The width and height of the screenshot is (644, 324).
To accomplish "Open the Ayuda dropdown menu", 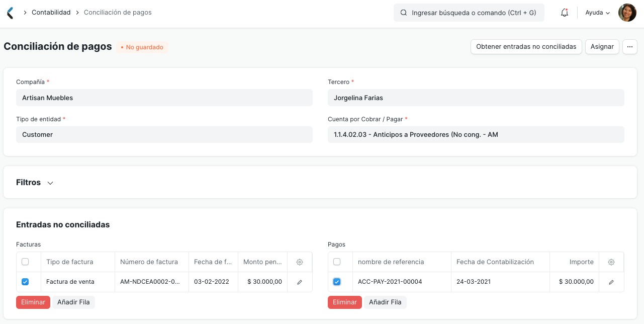I will point(598,13).
